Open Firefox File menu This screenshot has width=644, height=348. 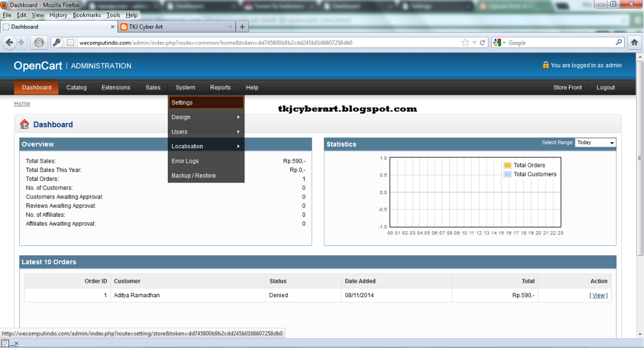tap(7, 15)
